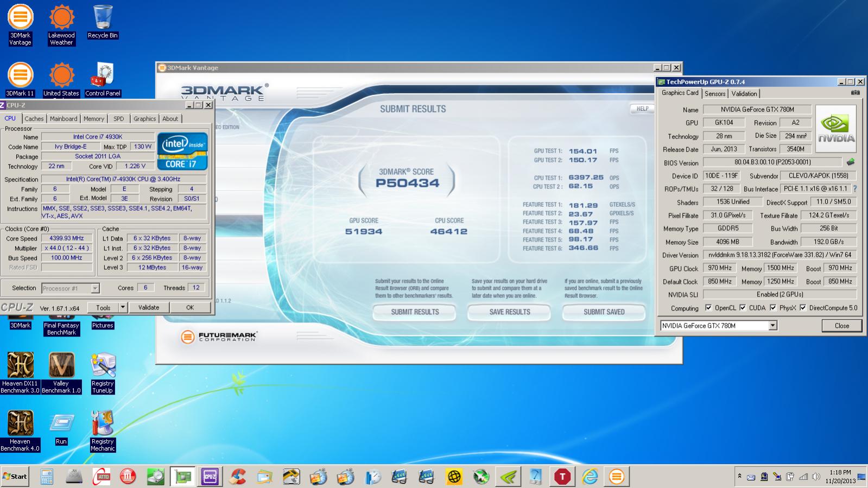Launch the 3DMark 11 desktop shortcut
The height and width of the screenshot is (488, 868).
(x=20, y=79)
